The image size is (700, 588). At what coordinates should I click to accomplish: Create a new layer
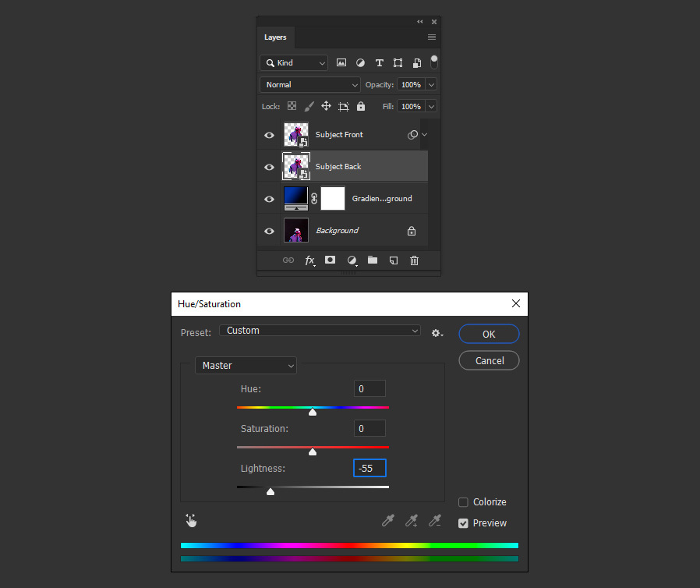pyautogui.click(x=394, y=260)
